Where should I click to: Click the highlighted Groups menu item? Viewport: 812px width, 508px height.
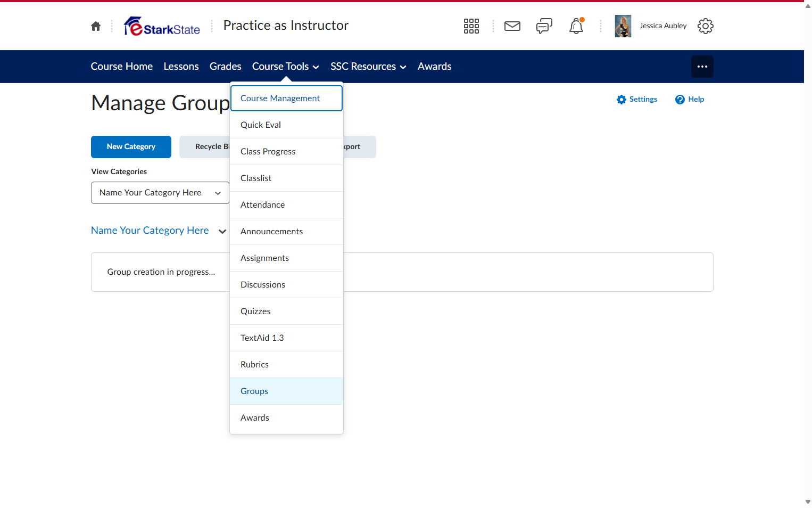pyautogui.click(x=286, y=391)
